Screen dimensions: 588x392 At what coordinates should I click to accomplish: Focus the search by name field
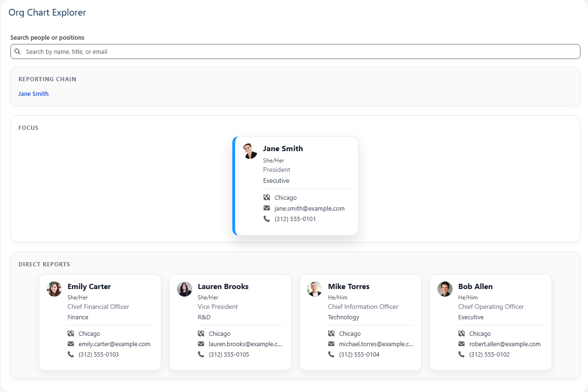(295, 51)
